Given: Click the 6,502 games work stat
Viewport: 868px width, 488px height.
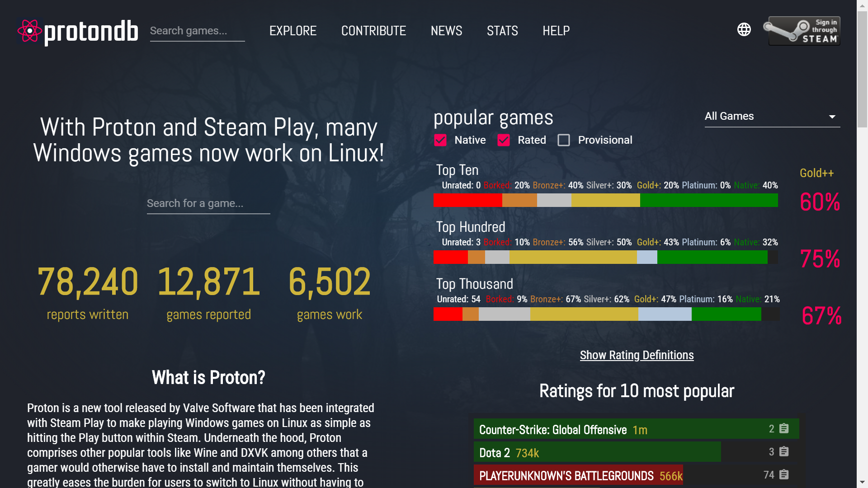Looking at the screenshot, I should pos(330,293).
